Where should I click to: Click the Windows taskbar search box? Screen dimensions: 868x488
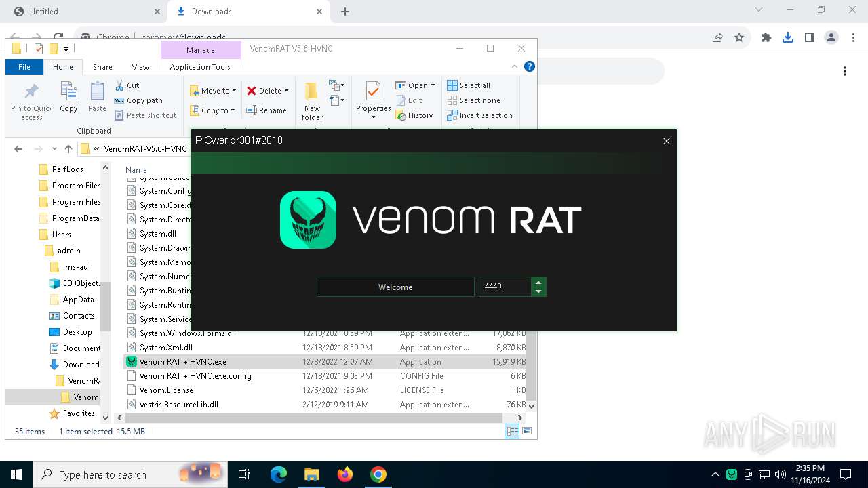coord(129,474)
